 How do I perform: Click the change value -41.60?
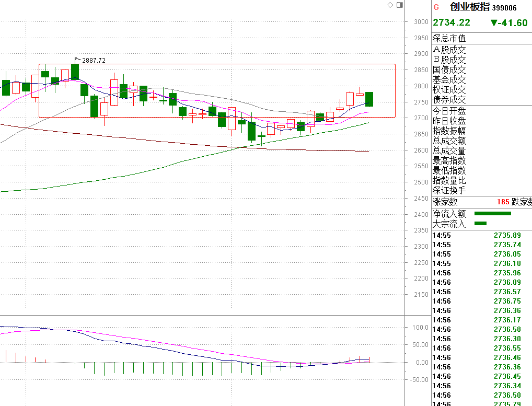pyautogui.click(x=510, y=23)
